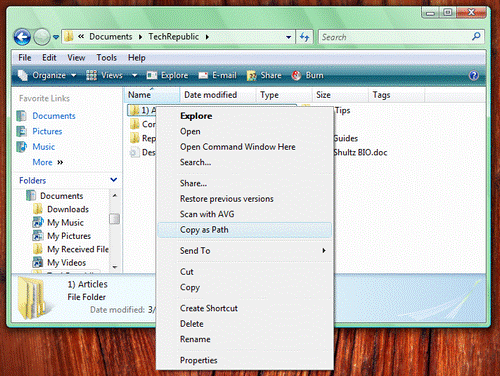
Task: Click the E-mail envelope toolbar icon
Action: 203,76
